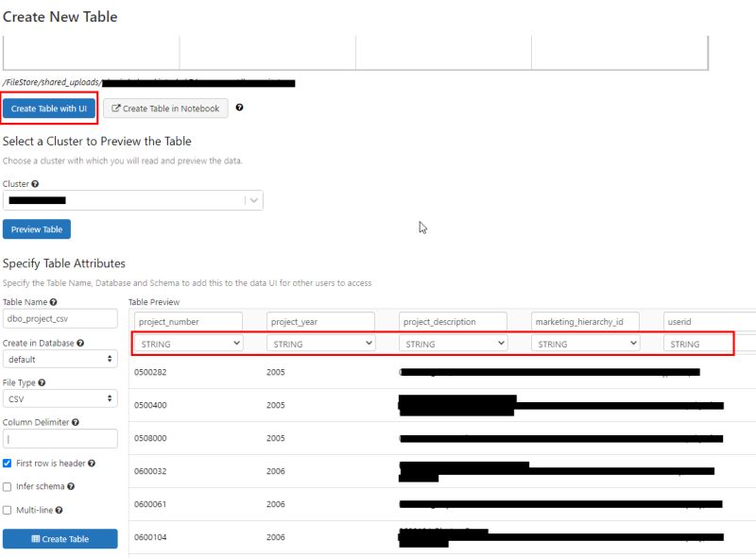Click help icon next to Infer schema

(x=71, y=487)
